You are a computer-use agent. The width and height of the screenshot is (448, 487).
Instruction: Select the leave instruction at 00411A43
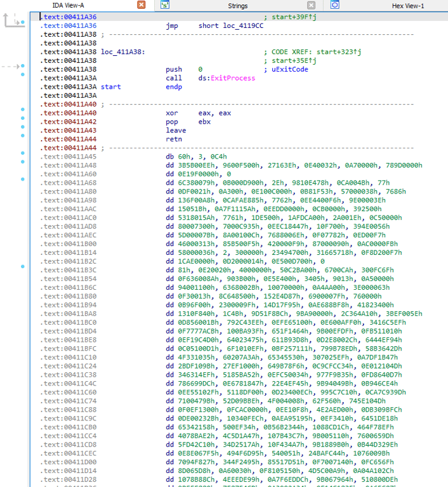(x=176, y=131)
